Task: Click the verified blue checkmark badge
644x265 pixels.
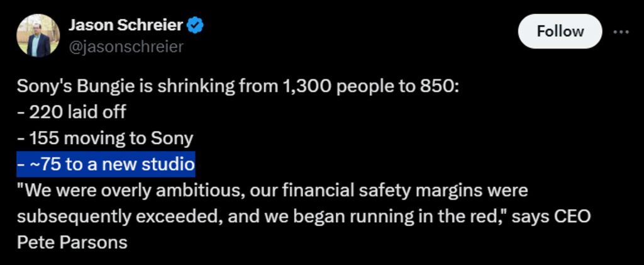Action: coord(196,26)
